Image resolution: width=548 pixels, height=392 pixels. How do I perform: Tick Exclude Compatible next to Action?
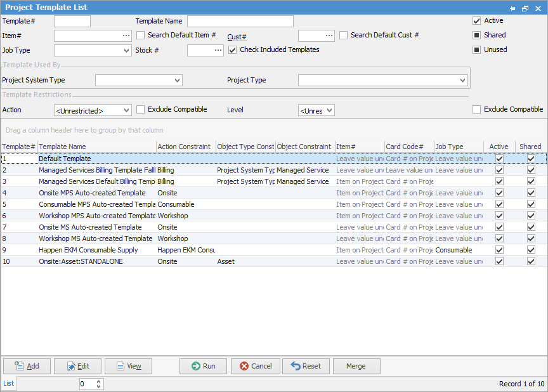pos(141,110)
